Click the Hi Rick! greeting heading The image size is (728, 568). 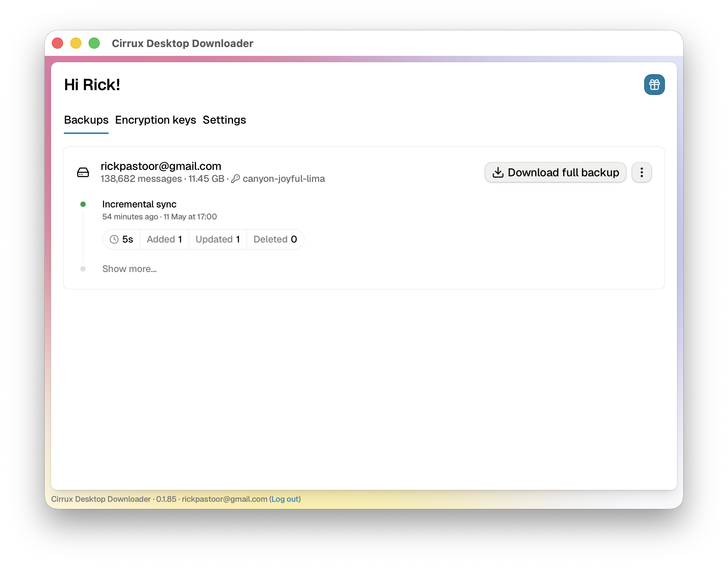pos(92,85)
